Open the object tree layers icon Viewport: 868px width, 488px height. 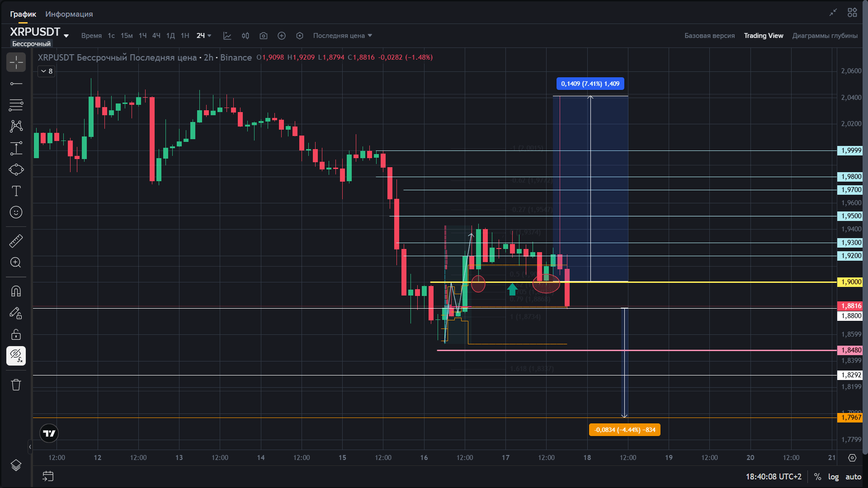(x=16, y=465)
